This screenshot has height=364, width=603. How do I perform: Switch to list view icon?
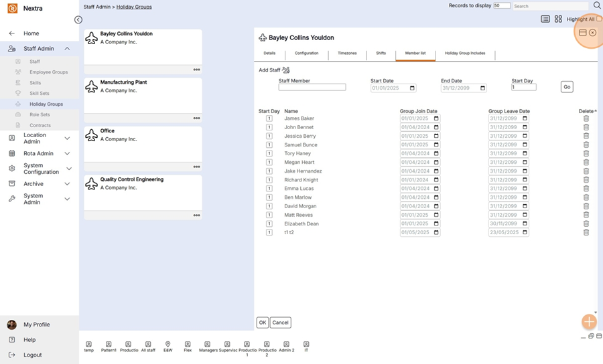click(545, 19)
